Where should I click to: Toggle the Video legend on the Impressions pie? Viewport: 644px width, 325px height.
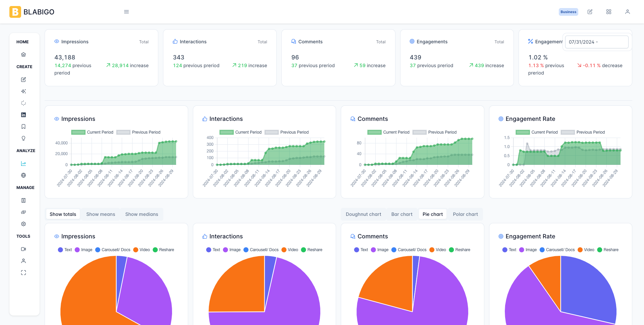pyautogui.click(x=142, y=250)
